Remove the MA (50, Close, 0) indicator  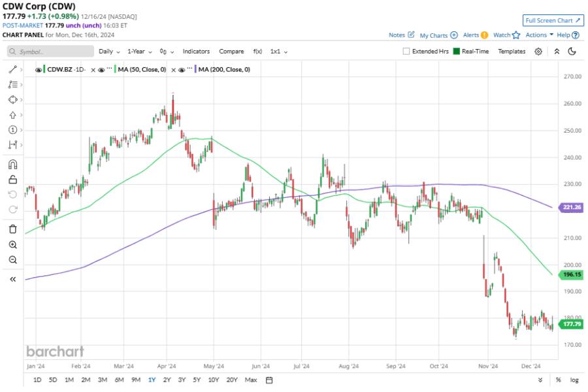click(173, 70)
